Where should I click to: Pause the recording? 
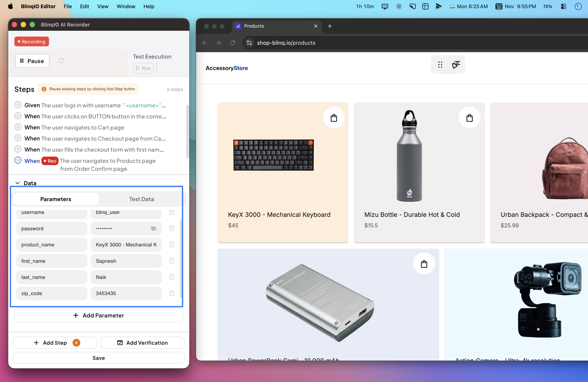(32, 61)
